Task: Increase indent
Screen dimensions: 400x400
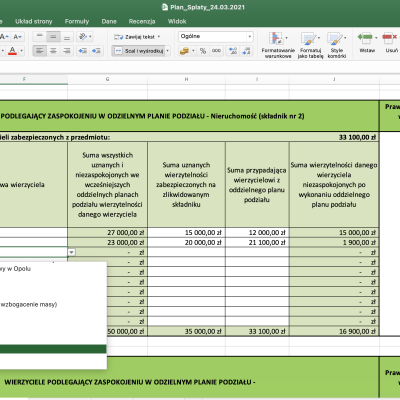Action: click(x=97, y=51)
